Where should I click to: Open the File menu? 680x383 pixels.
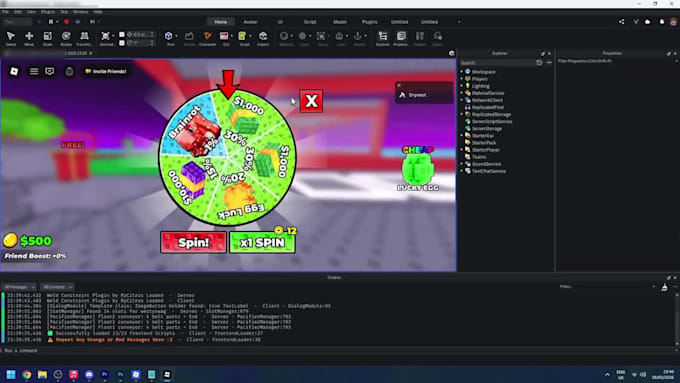(x=5, y=12)
